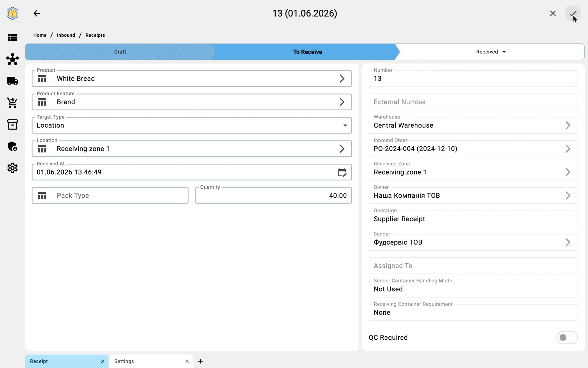This screenshot has height=368, width=588.
Task: Select the To Receive status stage
Action: point(307,52)
